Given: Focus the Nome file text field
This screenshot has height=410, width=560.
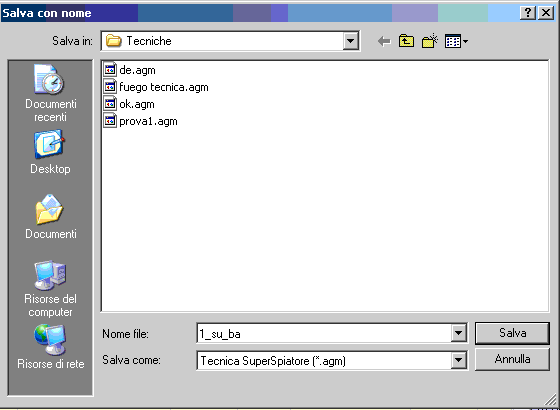Looking at the screenshot, I should pyautogui.click(x=325, y=334).
